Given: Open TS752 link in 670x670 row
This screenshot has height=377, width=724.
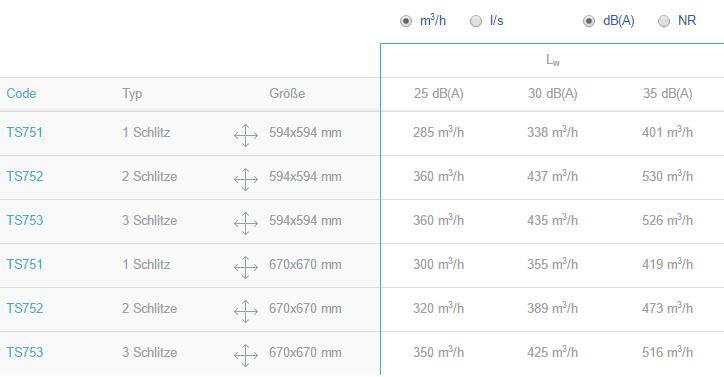Looking at the screenshot, I should tap(24, 308).
